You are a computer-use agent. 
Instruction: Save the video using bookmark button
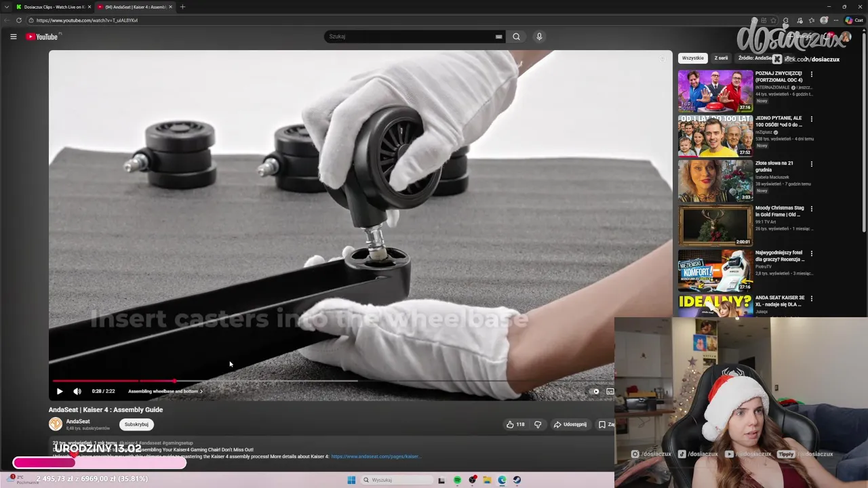(606, 424)
